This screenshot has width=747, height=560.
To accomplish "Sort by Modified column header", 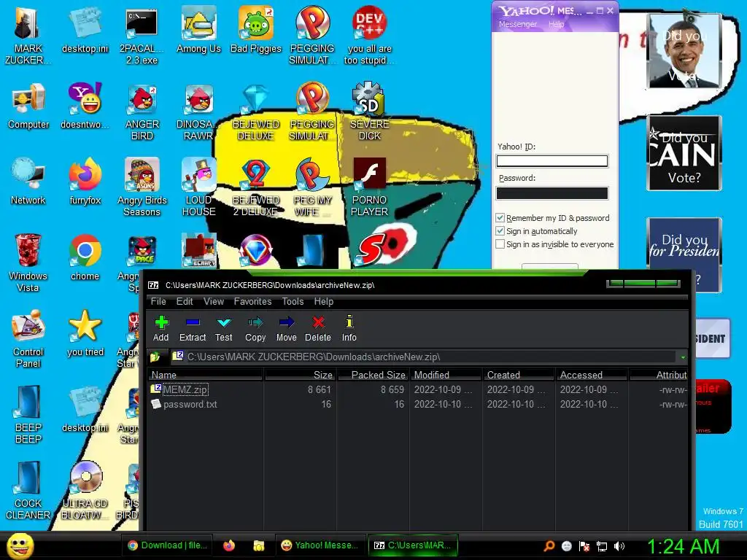I will click(x=446, y=375).
